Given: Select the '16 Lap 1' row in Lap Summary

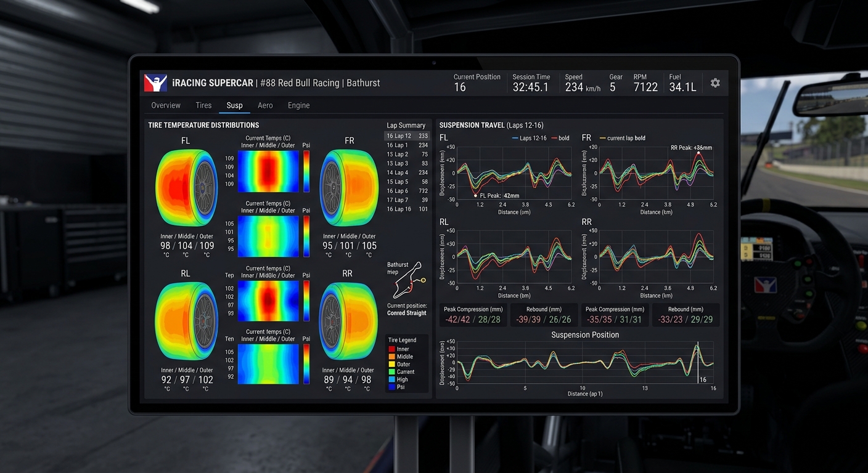Looking at the screenshot, I should click(x=407, y=145).
